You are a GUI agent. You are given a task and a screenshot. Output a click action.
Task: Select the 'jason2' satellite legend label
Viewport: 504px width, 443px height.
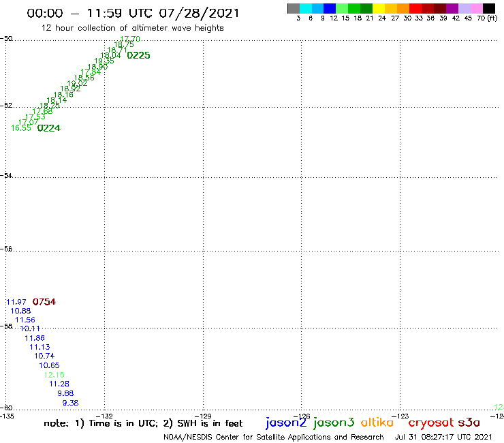click(286, 423)
